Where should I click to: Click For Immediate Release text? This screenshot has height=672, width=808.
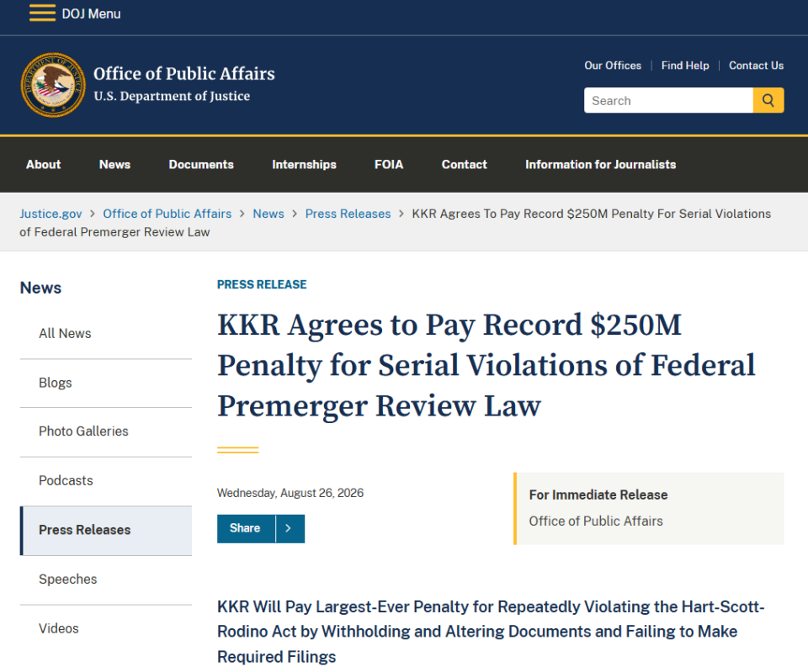[598, 495]
